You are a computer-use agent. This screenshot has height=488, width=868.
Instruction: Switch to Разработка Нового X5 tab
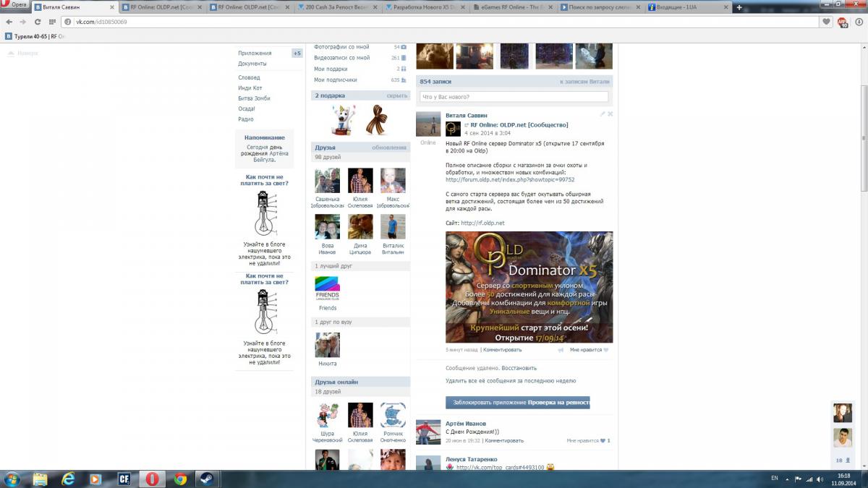tap(426, 7)
